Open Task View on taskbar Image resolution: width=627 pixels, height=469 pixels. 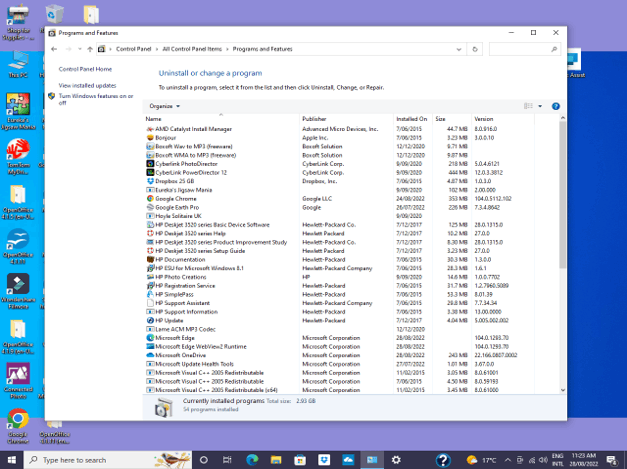click(x=227, y=460)
